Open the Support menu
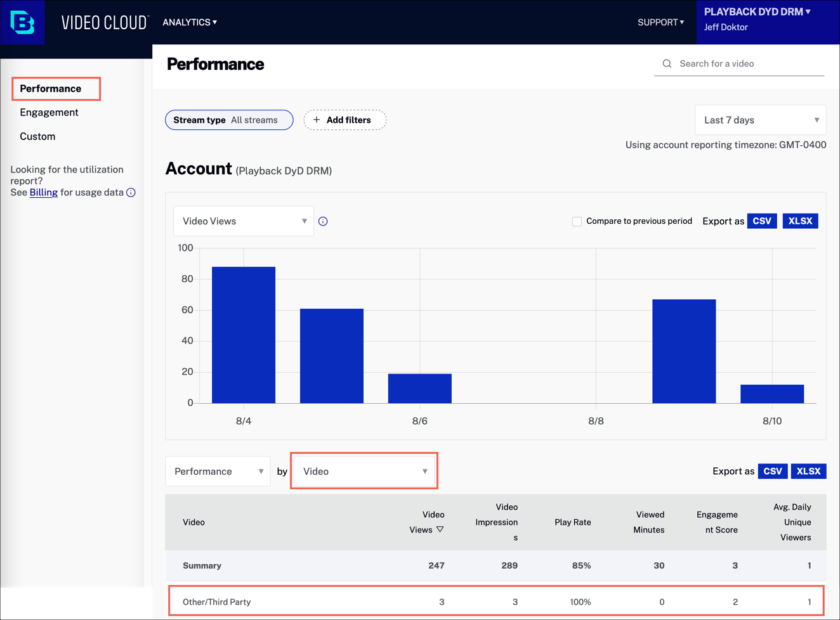 point(660,22)
